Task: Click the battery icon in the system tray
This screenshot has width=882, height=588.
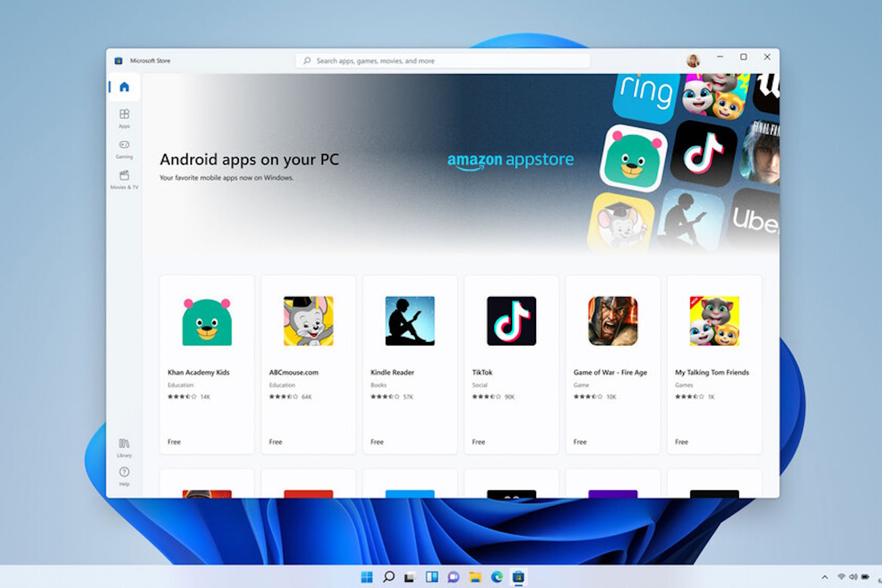Action: click(865, 576)
